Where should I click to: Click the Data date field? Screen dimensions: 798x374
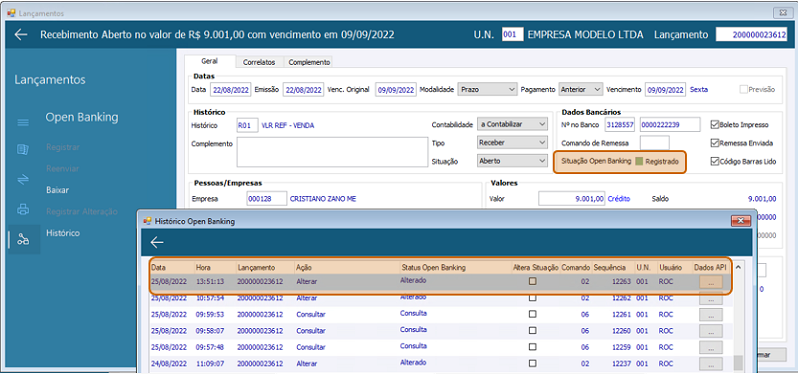(x=230, y=89)
